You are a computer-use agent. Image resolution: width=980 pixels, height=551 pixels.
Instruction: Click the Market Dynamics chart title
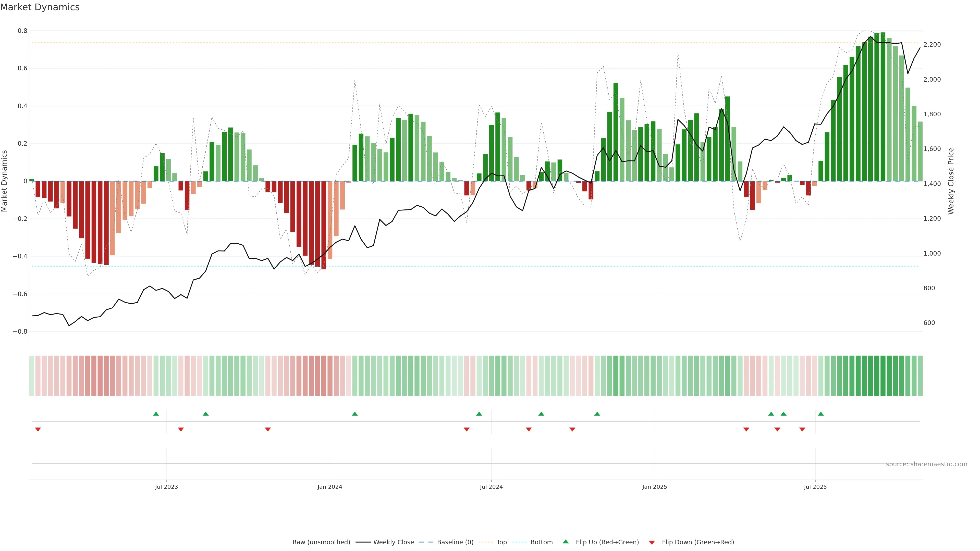tap(40, 7)
